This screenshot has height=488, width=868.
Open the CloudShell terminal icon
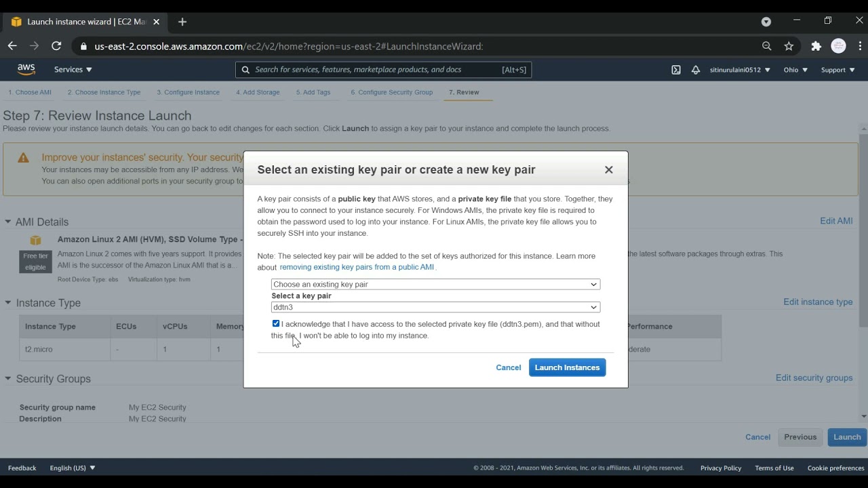coord(676,70)
